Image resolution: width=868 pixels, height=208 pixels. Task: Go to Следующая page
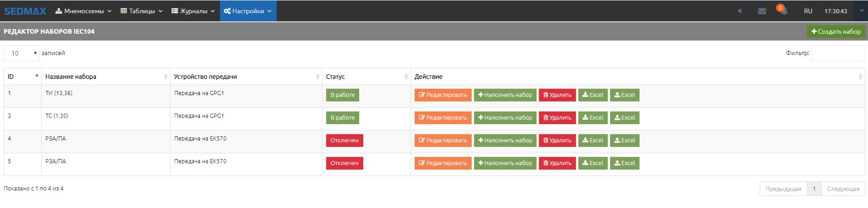843,189
